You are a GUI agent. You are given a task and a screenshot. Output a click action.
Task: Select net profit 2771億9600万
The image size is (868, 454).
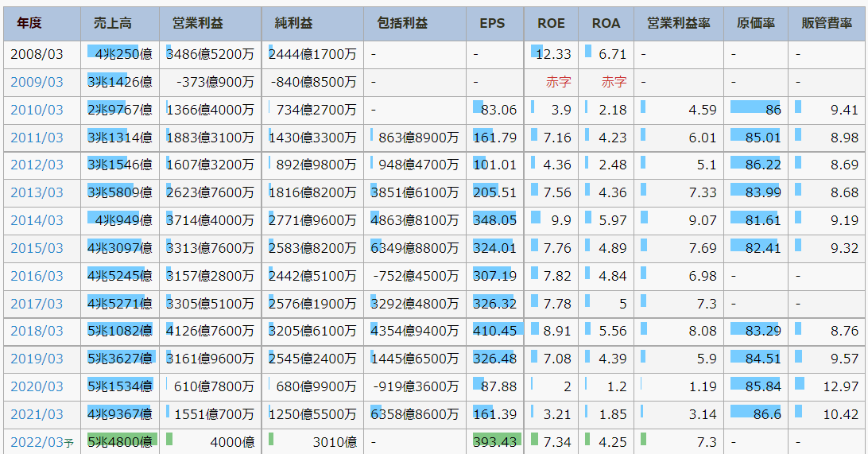312,220
